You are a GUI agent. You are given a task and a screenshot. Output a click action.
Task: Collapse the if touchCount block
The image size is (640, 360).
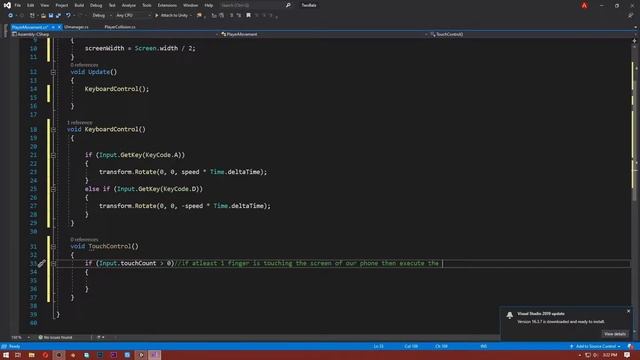pyautogui.click(x=53, y=264)
